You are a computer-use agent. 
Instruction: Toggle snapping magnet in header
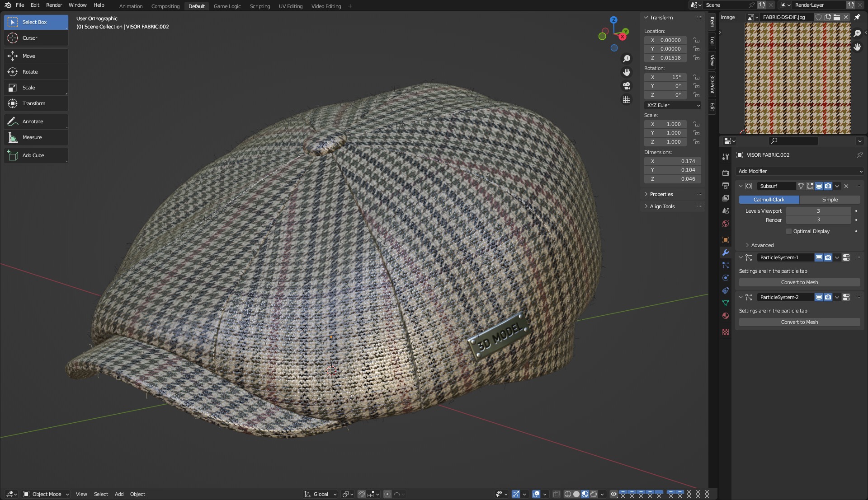pyautogui.click(x=361, y=494)
